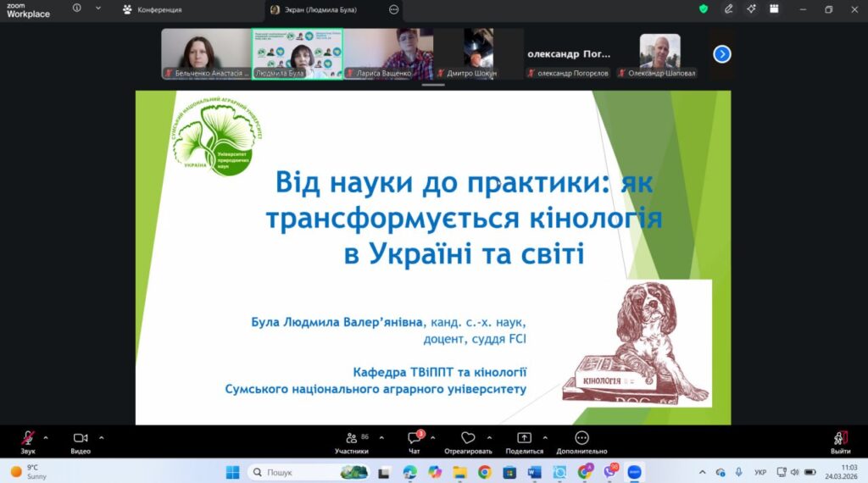
Task: Open the annotation pen tool in title bar
Action: point(728,8)
